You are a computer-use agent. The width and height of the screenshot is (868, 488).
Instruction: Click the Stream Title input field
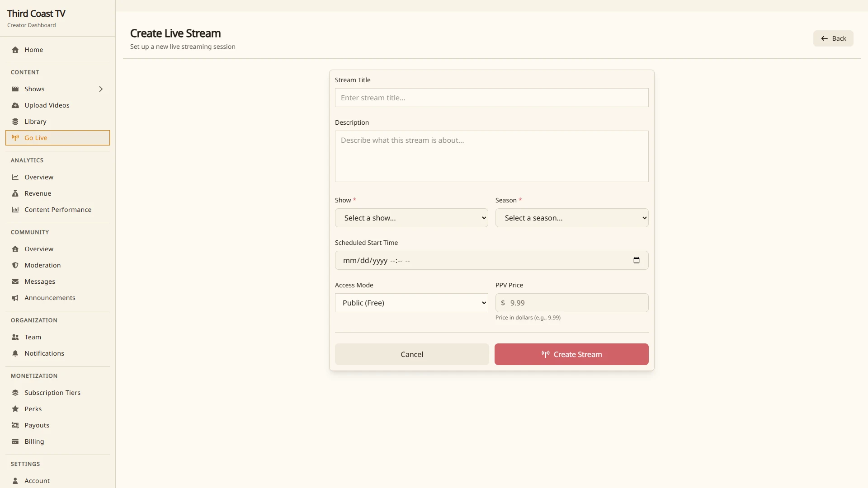coord(492,98)
